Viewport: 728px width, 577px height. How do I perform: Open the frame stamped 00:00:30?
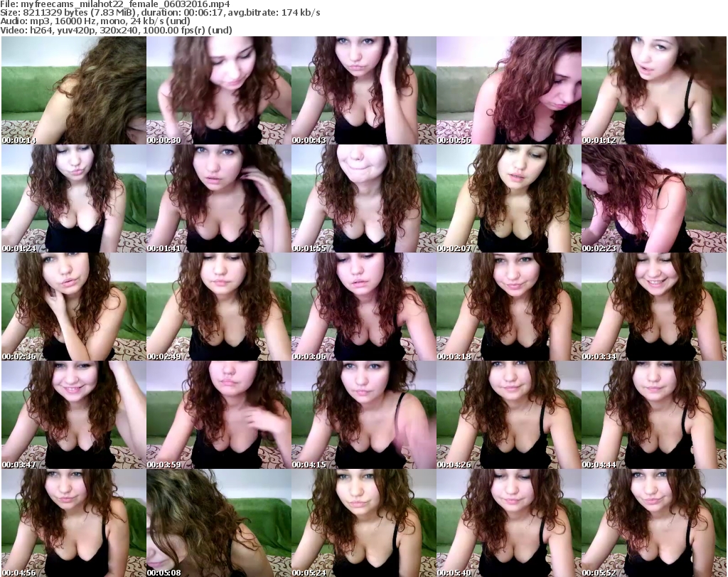219,90
